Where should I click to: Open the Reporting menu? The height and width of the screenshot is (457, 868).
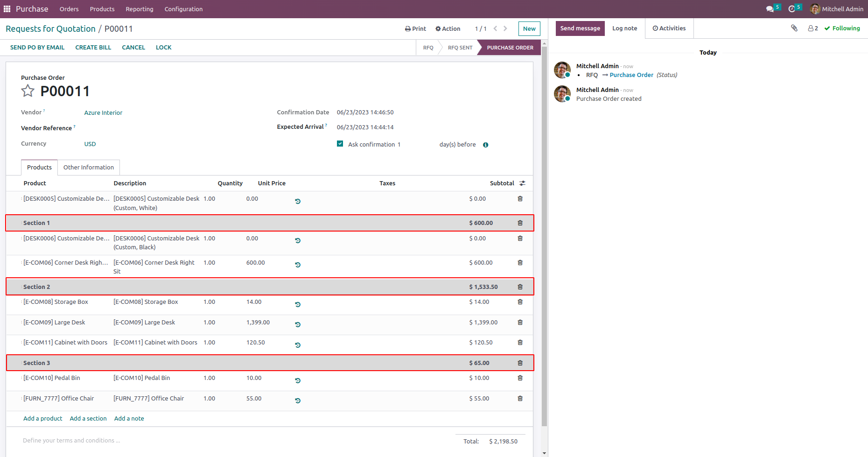139,9
